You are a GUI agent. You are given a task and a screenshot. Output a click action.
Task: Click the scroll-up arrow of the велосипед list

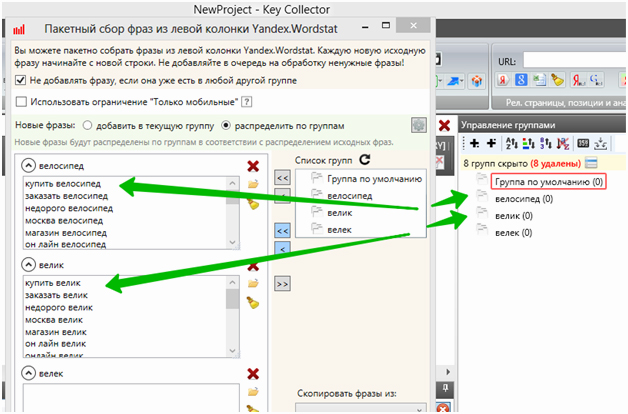pos(232,183)
